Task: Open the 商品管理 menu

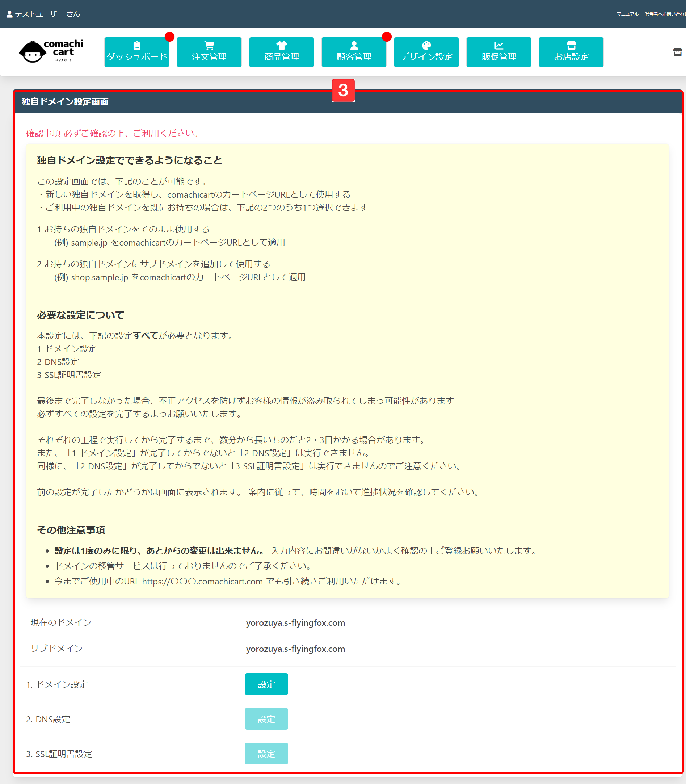Action: click(281, 52)
